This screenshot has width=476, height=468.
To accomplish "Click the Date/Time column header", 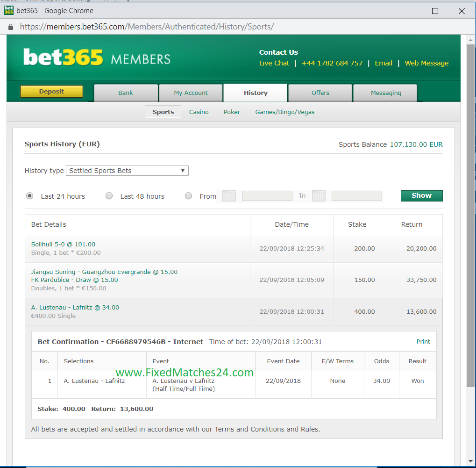I will coord(292,224).
